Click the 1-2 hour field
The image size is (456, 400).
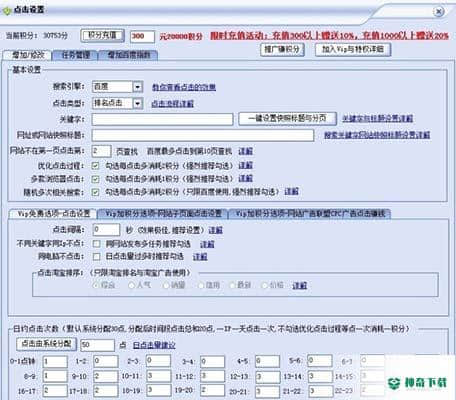tap(106, 361)
